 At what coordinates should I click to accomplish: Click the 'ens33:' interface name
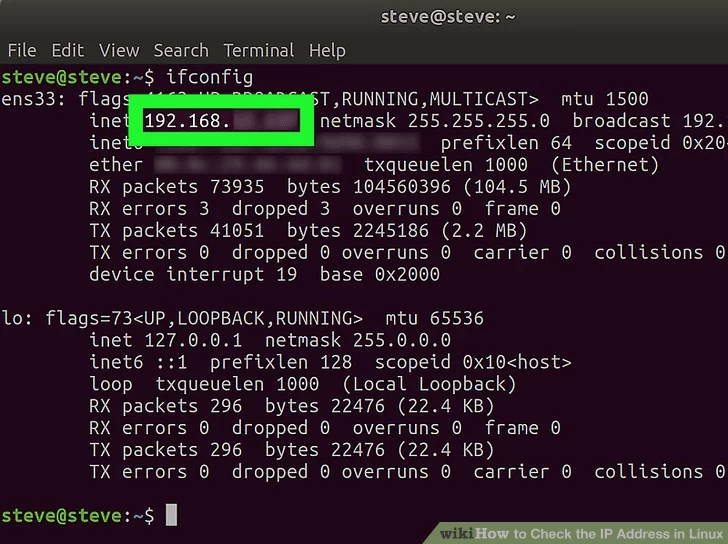click(33, 99)
